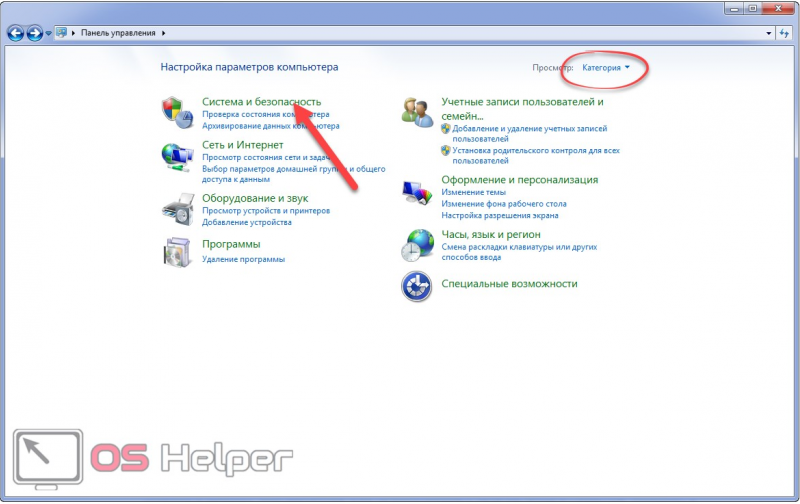
Task: Click the Forward navigation arrow
Action: pyautogui.click(x=35, y=34)
